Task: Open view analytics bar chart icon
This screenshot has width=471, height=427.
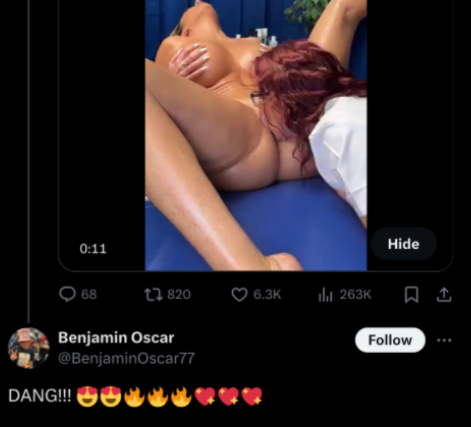Action: pos(325,295)
